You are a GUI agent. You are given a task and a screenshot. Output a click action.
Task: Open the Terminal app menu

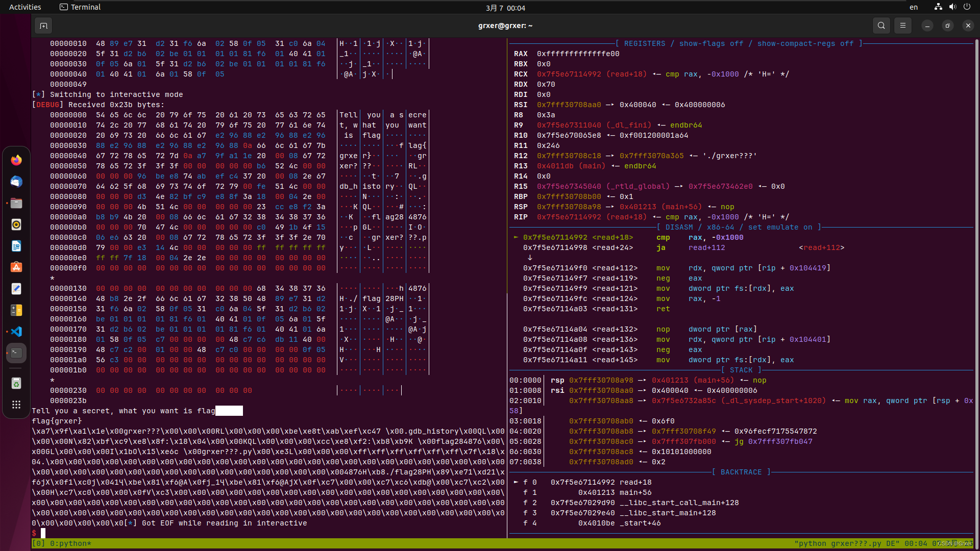click(x=80, y=7)
